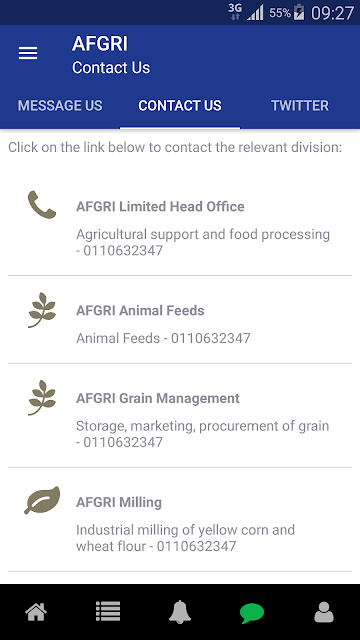Screen dimensions: 360x640
Task: Go to home via bottom house icon
Action: click(36, 612)
